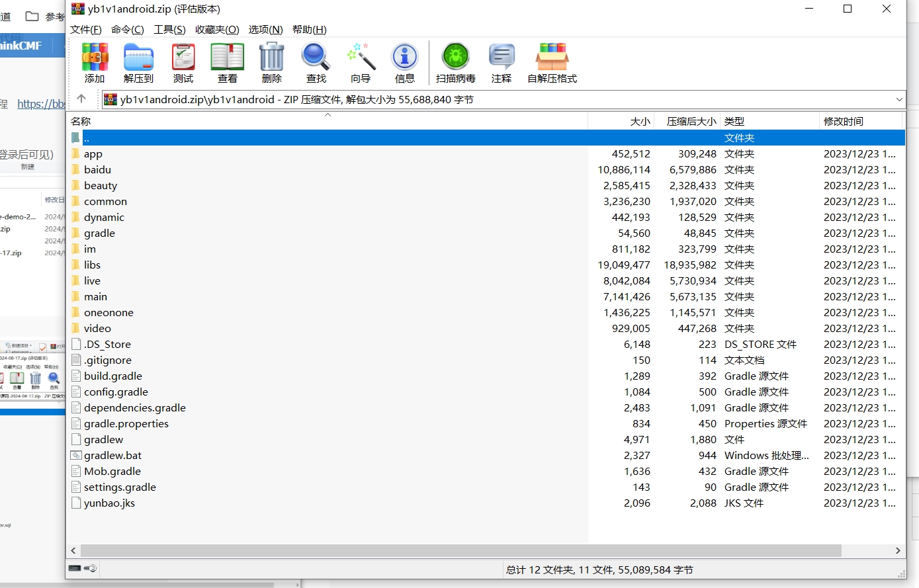Select the yunbao.jks file icon
919x588 pixels.
(x=76, y=503)
